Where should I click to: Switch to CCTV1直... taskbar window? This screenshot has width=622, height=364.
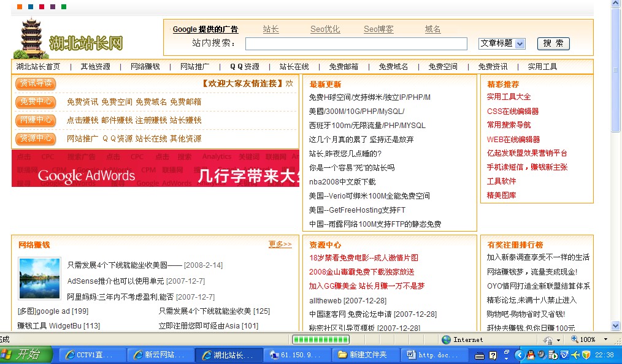tap(93, 355)
